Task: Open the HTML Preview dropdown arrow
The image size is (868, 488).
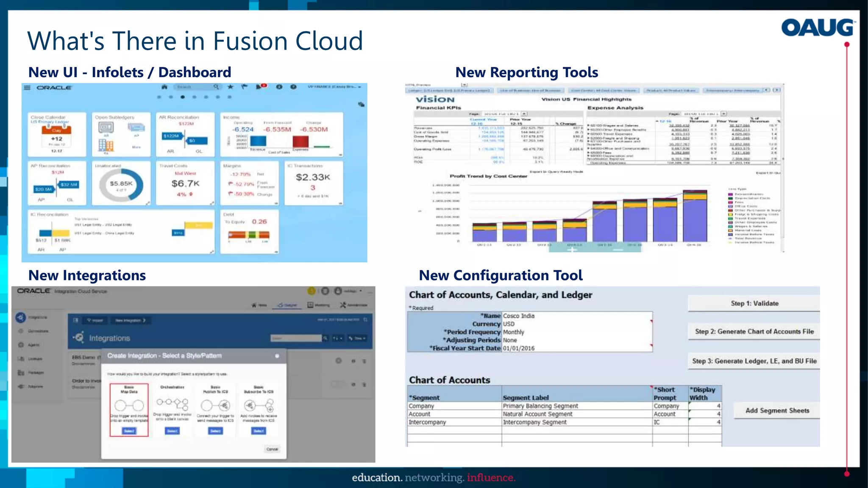Action: [464, 85]
